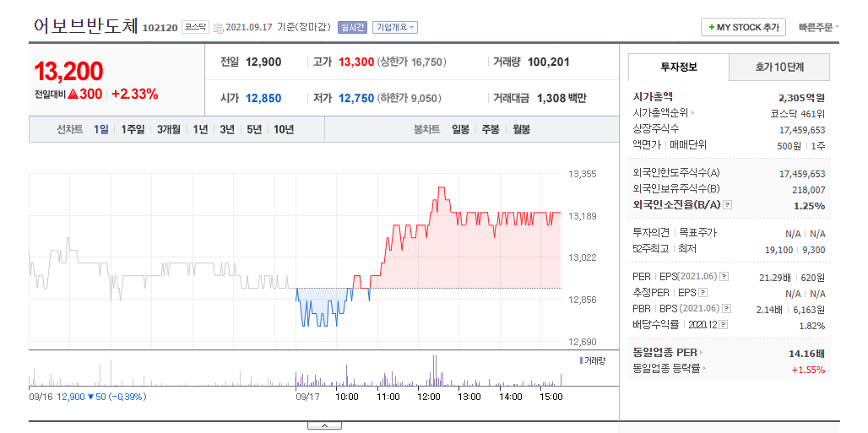Open 동일업종 PER arrow link
868x433 pixels.
(668, 353)
